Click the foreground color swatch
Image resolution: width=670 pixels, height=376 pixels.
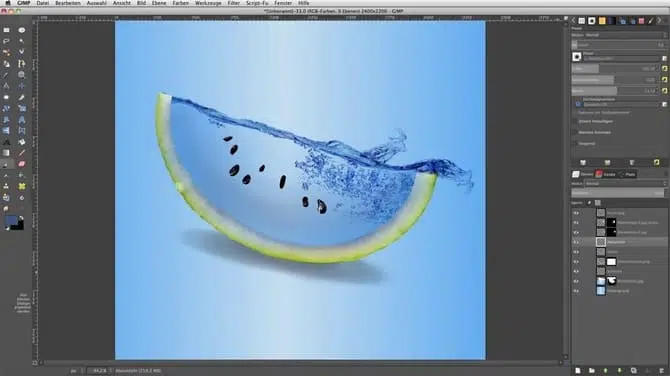point(11,220)
